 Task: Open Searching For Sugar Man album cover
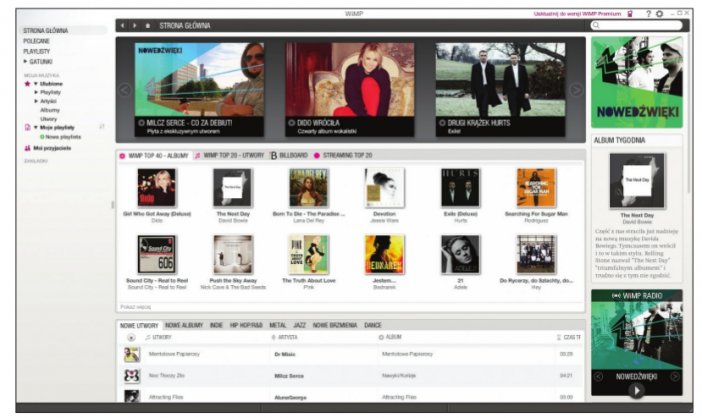[536, 187]
